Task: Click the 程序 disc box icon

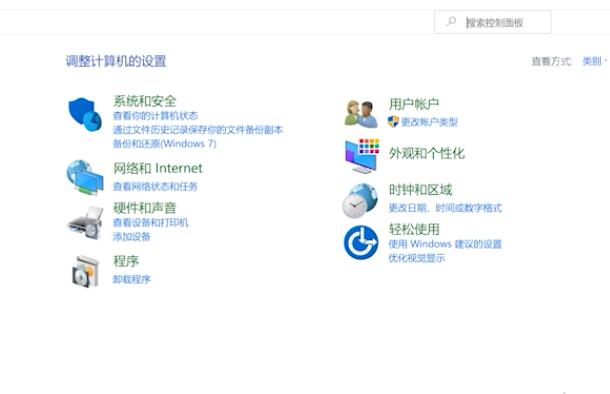Action: [86, 271]
